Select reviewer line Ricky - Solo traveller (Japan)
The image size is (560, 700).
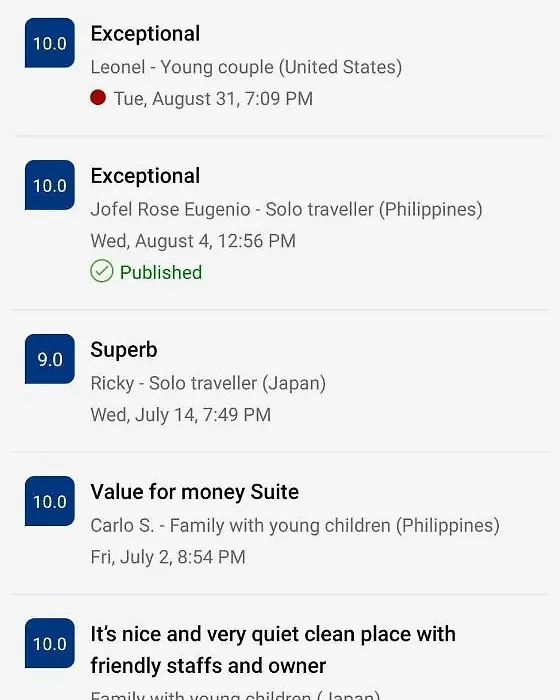click(x=208, y=383)
